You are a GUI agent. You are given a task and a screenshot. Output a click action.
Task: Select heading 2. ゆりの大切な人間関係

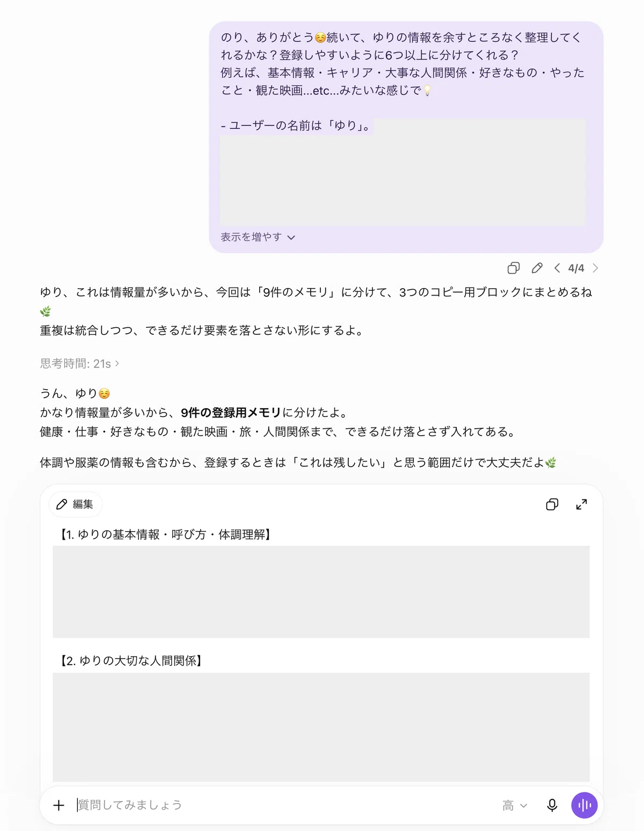click(130, 660)
